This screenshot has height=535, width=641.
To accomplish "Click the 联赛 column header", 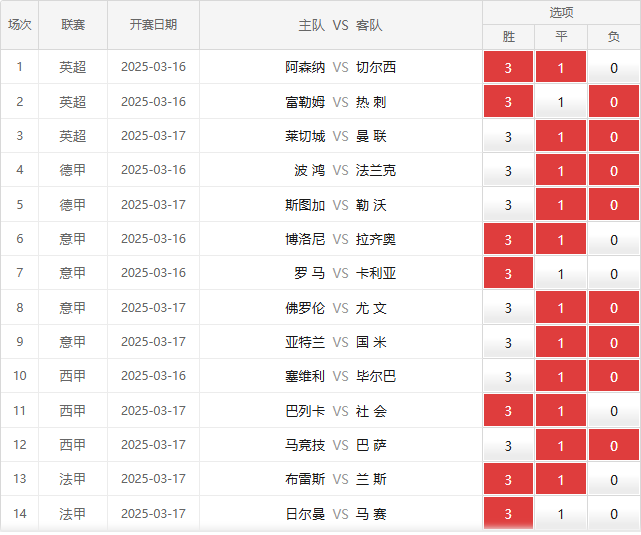I will pos(73,25).
